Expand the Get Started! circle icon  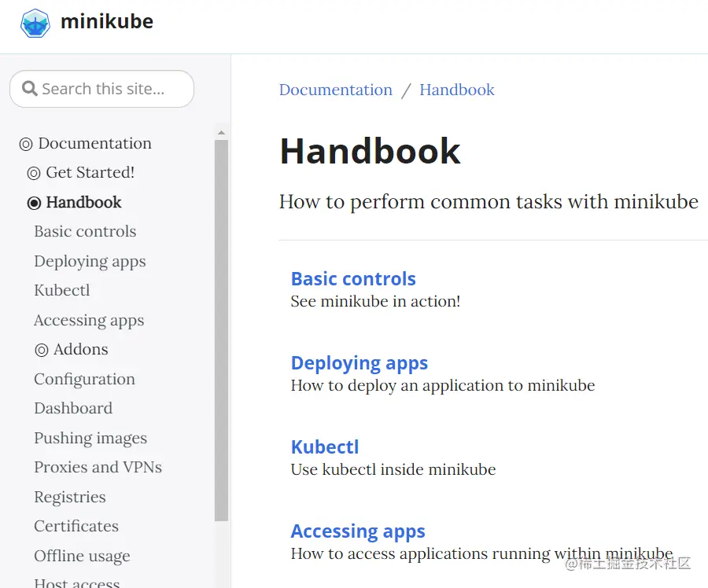(33, 173)
